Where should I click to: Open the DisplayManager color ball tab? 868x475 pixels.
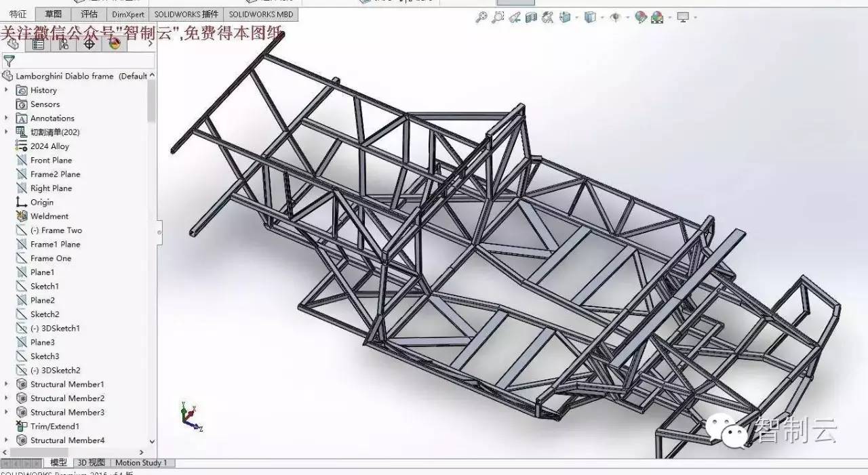[114, 44]
